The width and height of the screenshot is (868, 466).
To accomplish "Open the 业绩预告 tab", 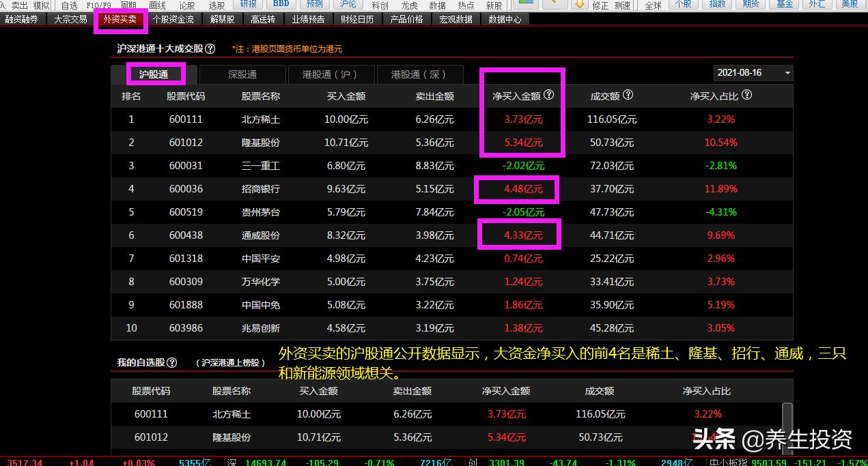I will (x=308, y=20).
